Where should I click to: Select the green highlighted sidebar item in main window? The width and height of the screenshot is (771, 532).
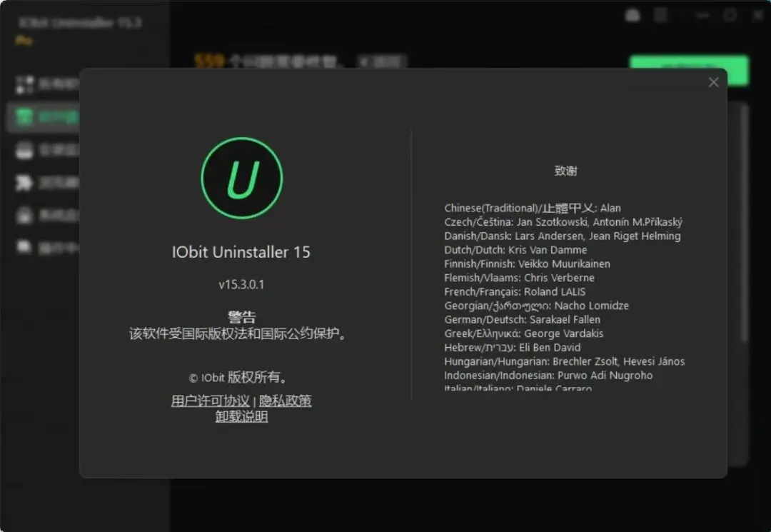(44, 117)
